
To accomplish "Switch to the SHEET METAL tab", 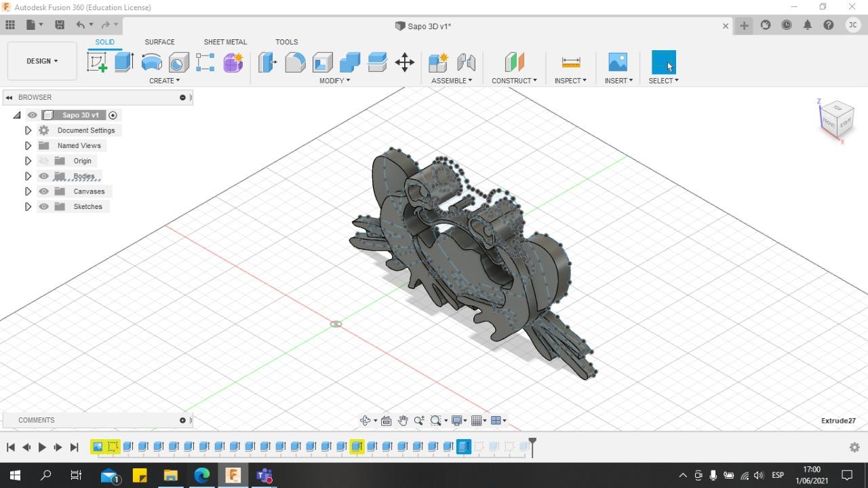I will (x=225, y=42).
